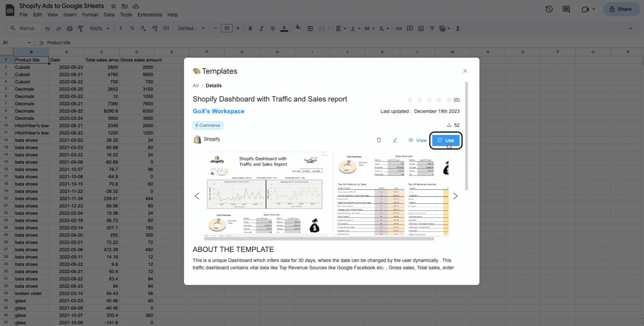Open the fill color bucket
Image resolution: width=644 pixels, height=326 pixels.
[x=298, y=28]
